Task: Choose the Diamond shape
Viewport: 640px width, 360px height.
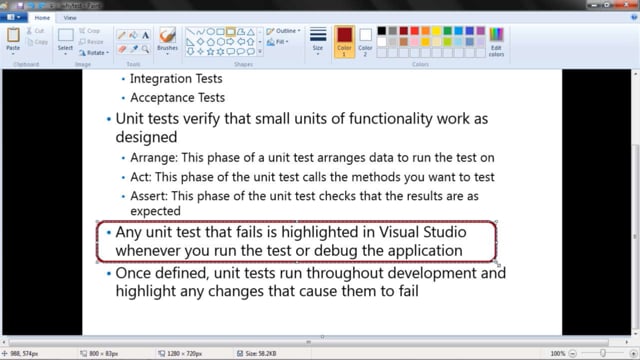Action: [200, 42]
